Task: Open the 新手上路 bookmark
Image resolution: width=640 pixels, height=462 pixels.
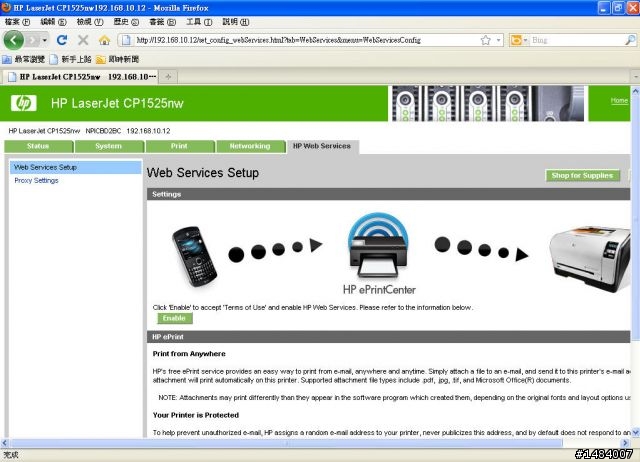Action: pos(71,59)
